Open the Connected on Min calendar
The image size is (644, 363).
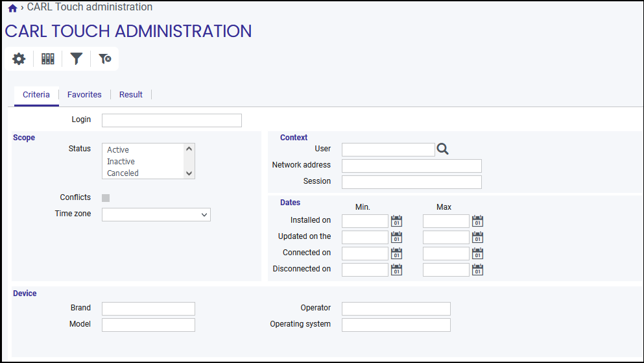point(396,253)
